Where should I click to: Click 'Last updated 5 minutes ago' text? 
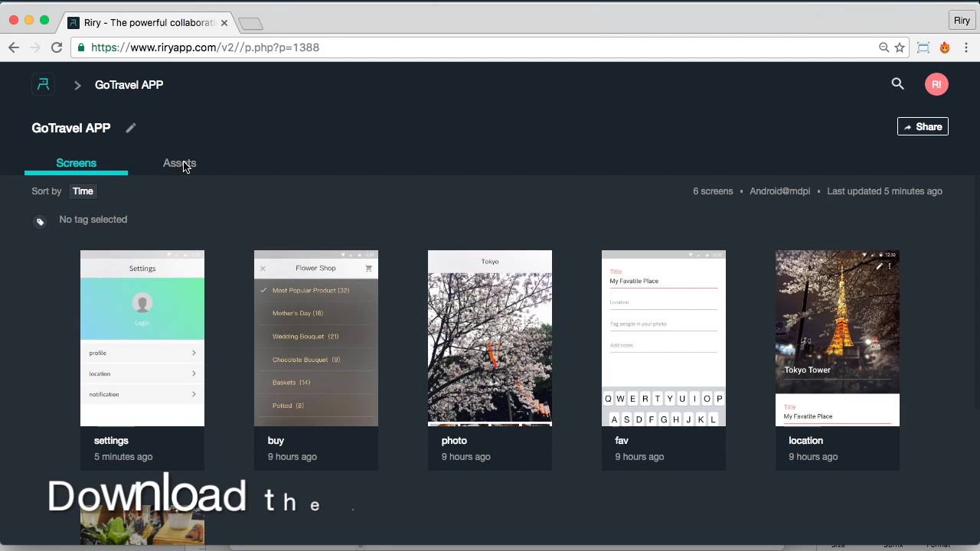click(884, 191)
